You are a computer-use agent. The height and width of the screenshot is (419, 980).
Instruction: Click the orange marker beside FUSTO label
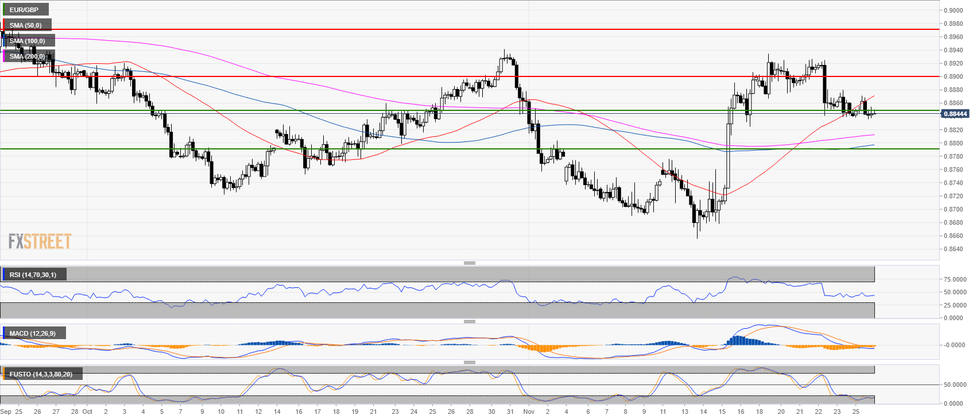(3, 374)
